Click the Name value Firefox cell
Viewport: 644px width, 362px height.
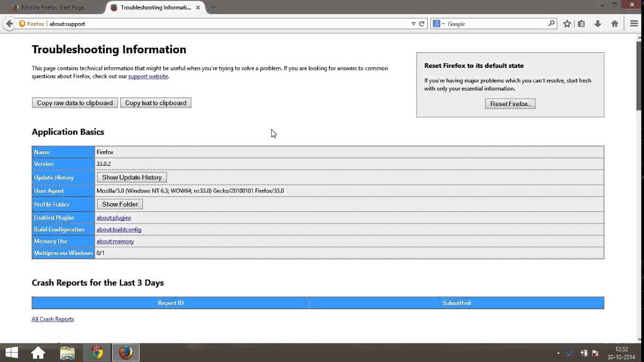pos(349,152)
